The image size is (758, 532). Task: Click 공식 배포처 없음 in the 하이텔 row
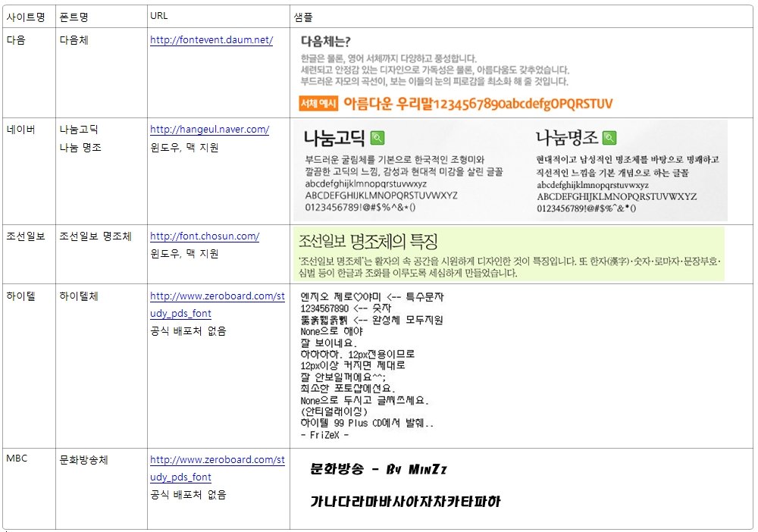click(x=188, y=331)
